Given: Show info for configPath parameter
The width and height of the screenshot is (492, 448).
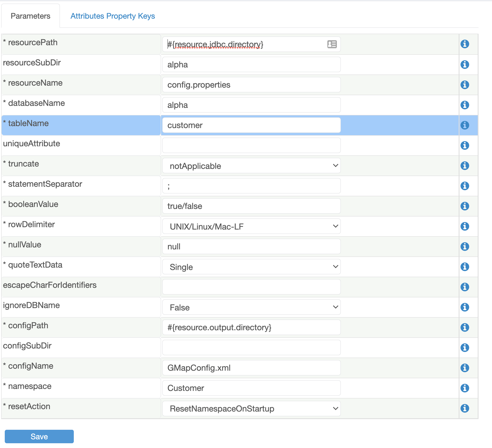Looking at the screenshot, I should [x=464, y=327].
